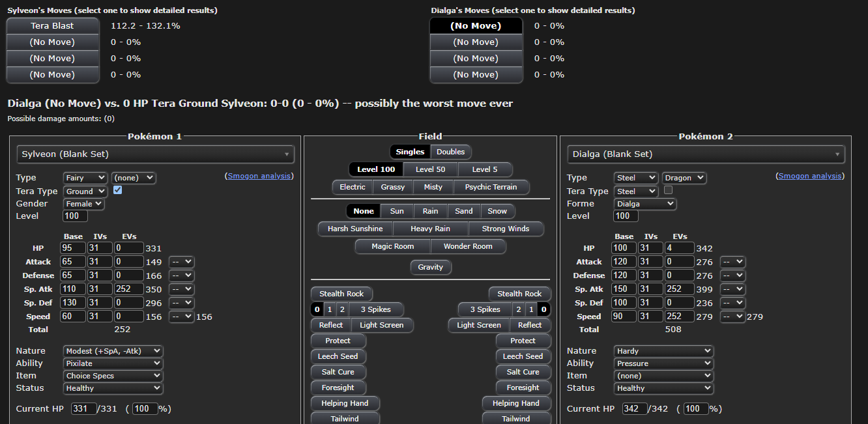Open Sylveon's Pixilate ability dropdown
The image size is (868, 424).
[113, 363]
